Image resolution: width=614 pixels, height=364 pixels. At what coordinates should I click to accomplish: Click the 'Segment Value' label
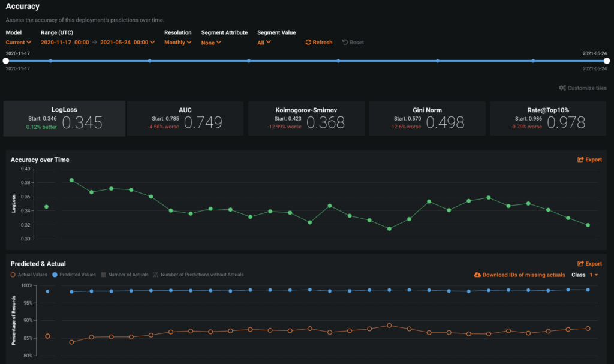tap(276, 32)
